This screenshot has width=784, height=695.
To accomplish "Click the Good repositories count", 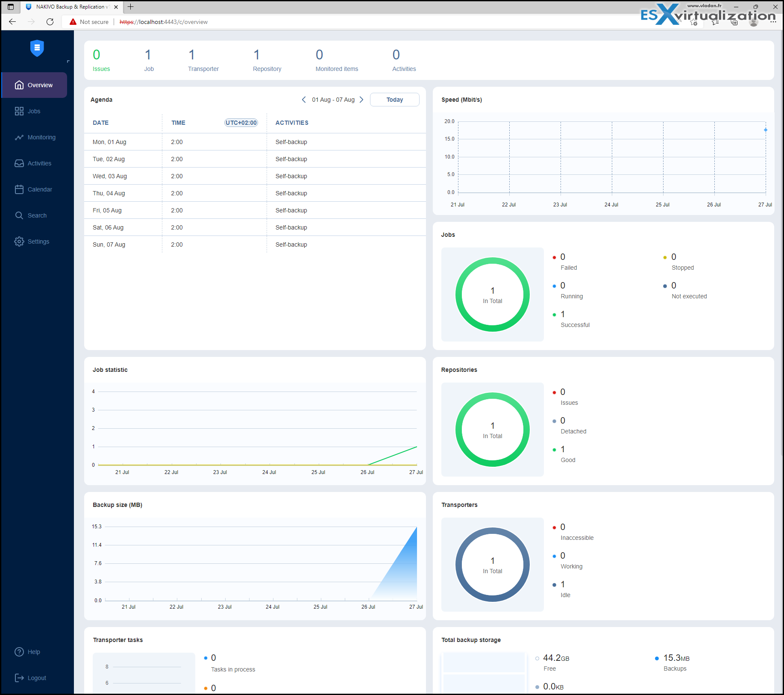I will coord(563,449).
